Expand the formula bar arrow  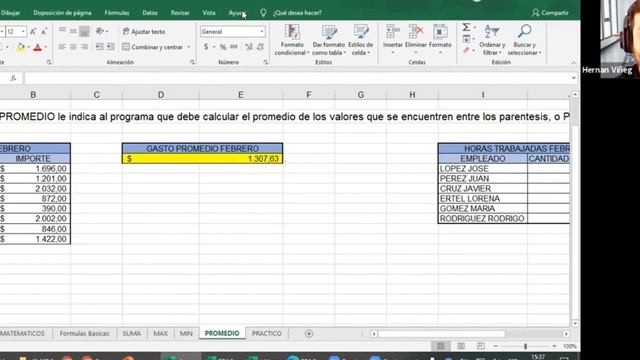pyautogui.click(x=573, y=78)
